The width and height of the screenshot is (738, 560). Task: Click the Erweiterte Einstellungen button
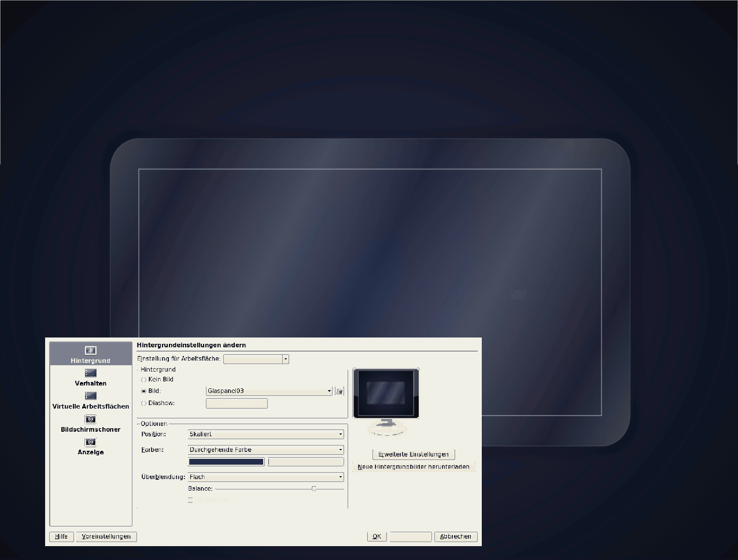(x=414, y=454)
